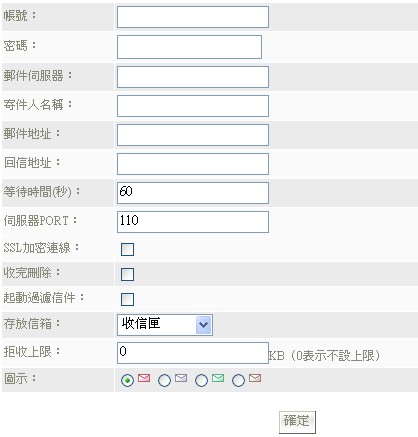Viewport: 418px width, 437px height.
Task: Select the first radio button for 圖示
Action: click(127, 380)
